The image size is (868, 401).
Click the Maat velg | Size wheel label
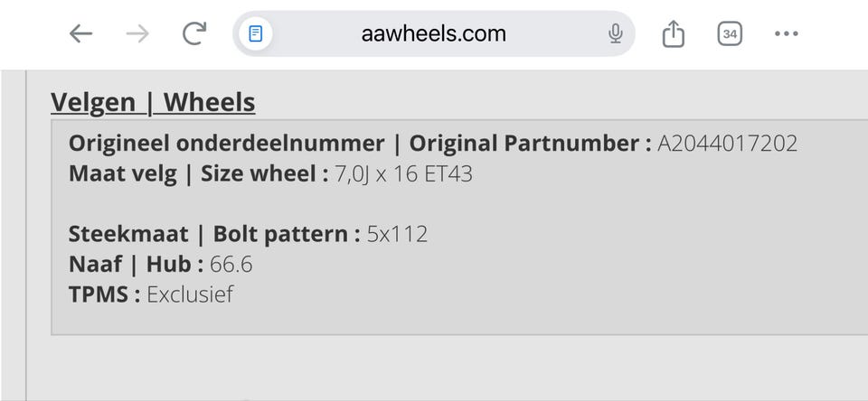click(x=198, y=173)
